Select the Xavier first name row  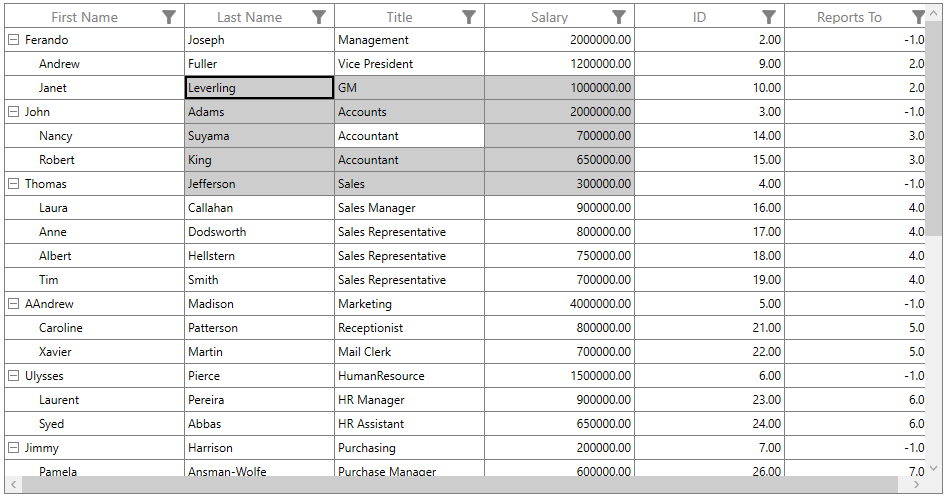coord(94,351)
